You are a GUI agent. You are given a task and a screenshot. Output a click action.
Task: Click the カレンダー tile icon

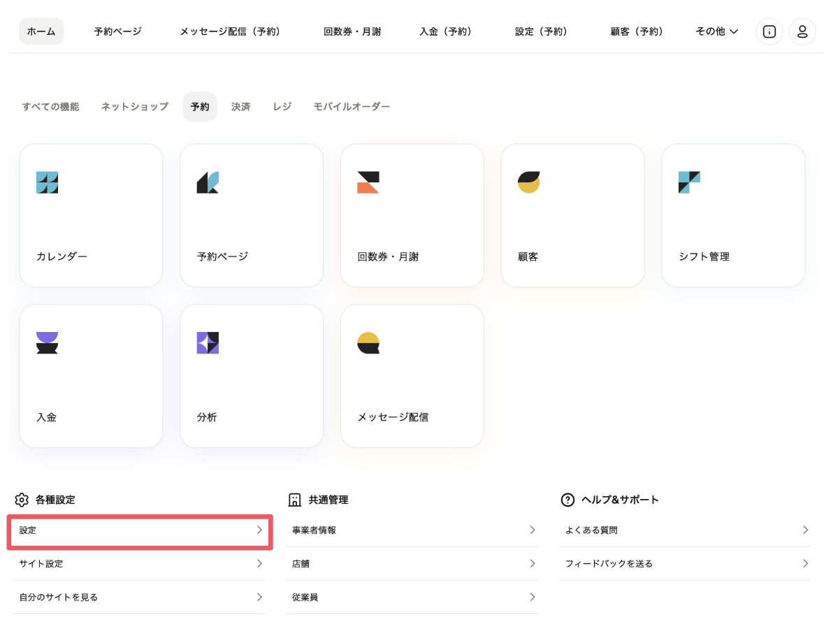pos(47,182)
